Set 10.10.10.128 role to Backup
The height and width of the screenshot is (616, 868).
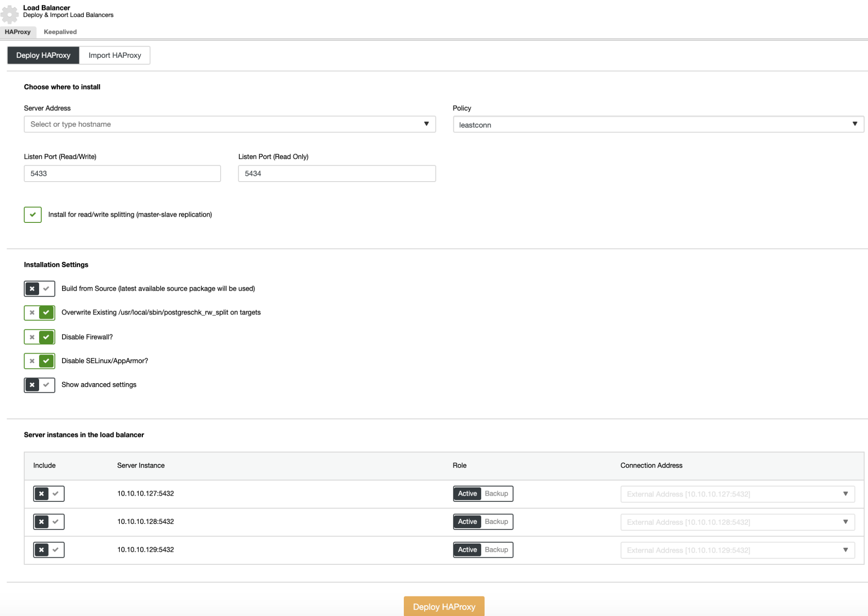pos(496,522)
